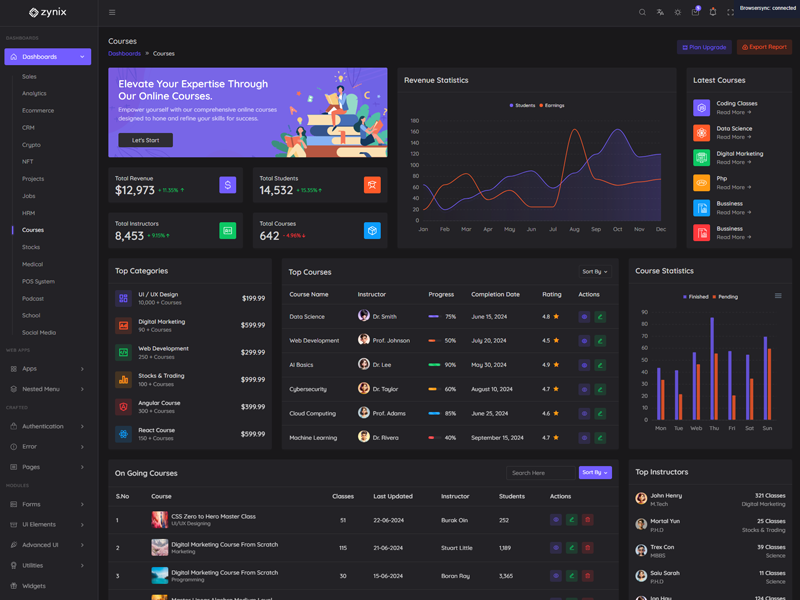Open the shopping cart icon with badge
Image resolution: width=800 pixels, height=600 pixels.
pos(695,12)
